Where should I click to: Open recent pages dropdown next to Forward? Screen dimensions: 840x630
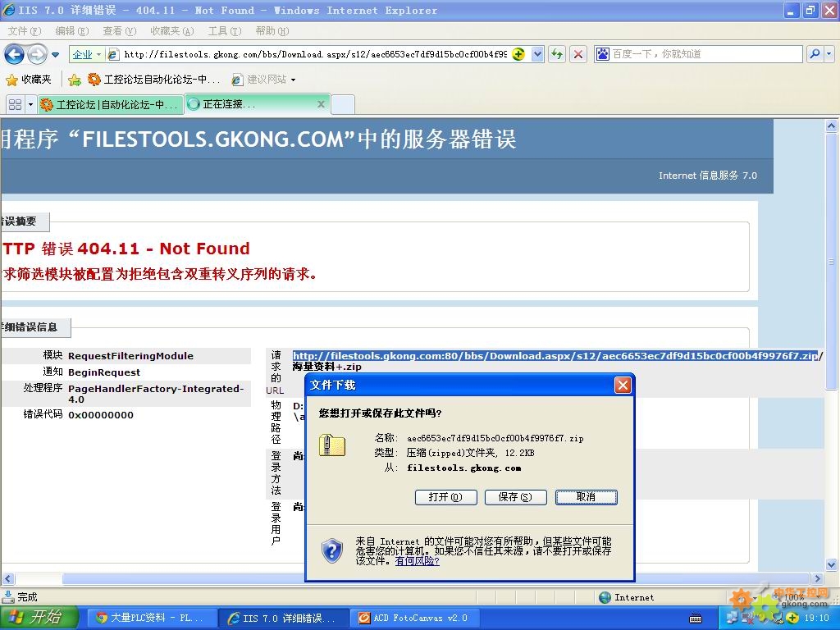(x=55, y=54)
